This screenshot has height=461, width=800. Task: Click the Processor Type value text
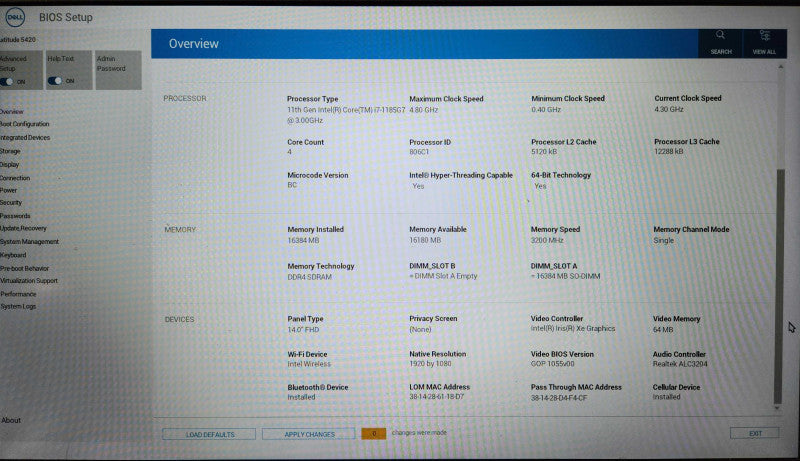pos(346,115)
